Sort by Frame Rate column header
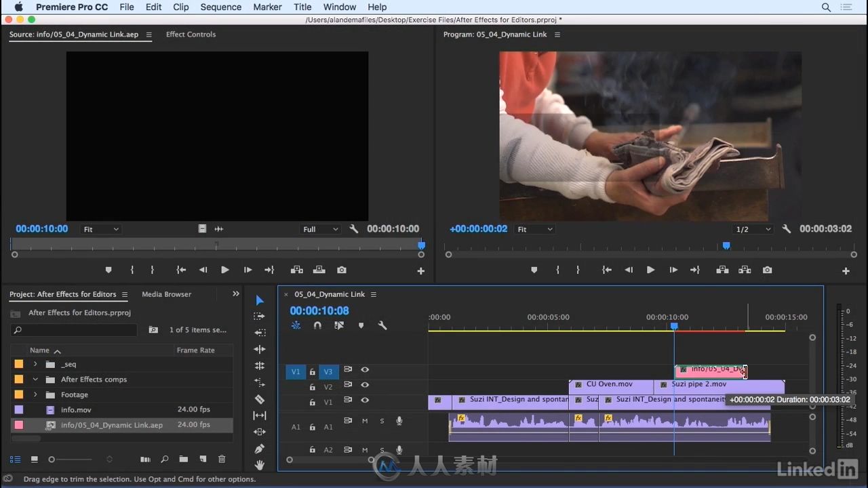 pos(195,350)
